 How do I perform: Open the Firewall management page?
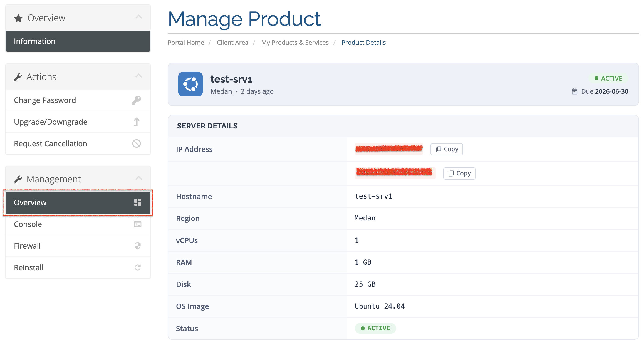[x=78, y=246]
